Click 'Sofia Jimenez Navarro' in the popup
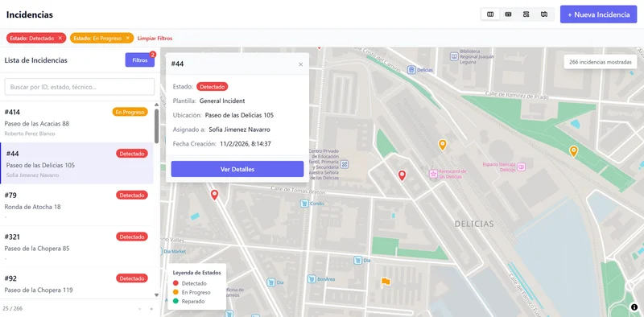 tap(239, 130)
